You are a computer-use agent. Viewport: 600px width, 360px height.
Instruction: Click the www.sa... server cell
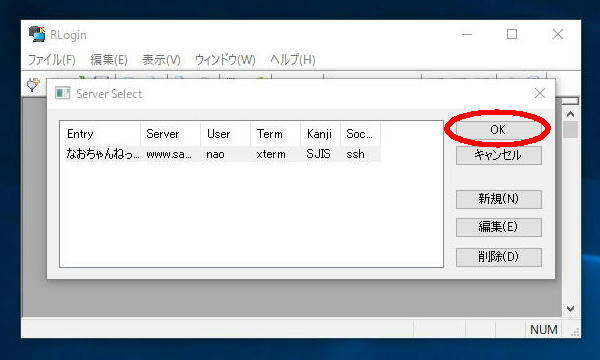169,154
